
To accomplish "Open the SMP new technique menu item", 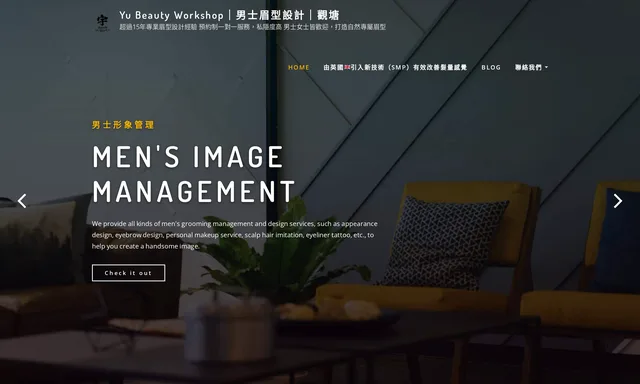I will [395, 67].
